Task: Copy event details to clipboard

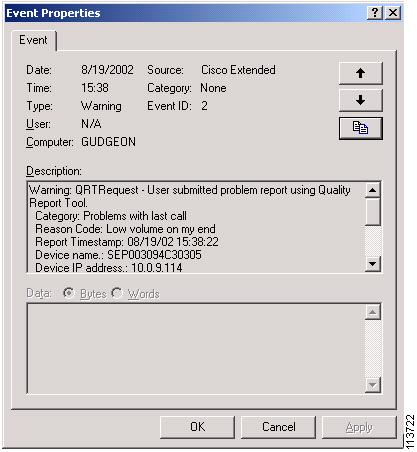Action: click(360, 128)
